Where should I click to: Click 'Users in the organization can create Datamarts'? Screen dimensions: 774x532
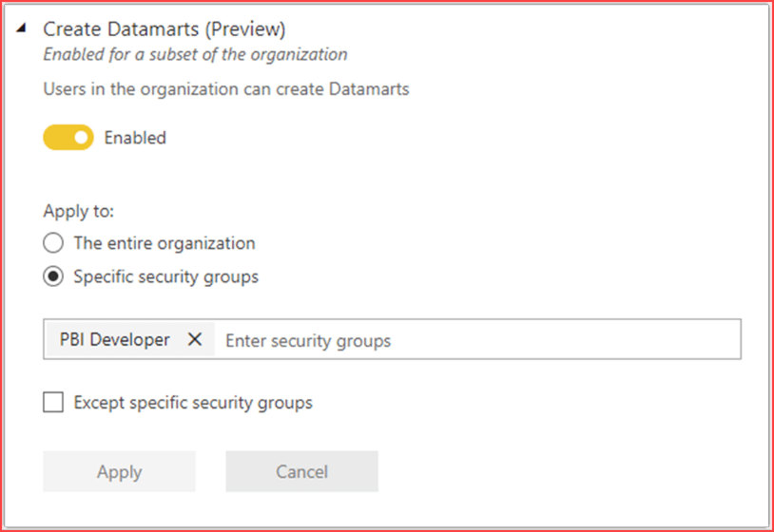226,88
